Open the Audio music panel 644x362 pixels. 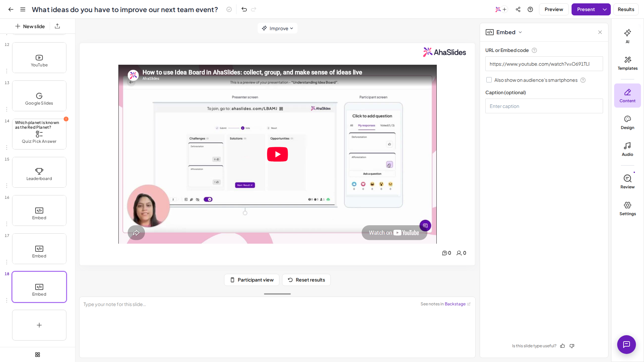tap(627, 149)
